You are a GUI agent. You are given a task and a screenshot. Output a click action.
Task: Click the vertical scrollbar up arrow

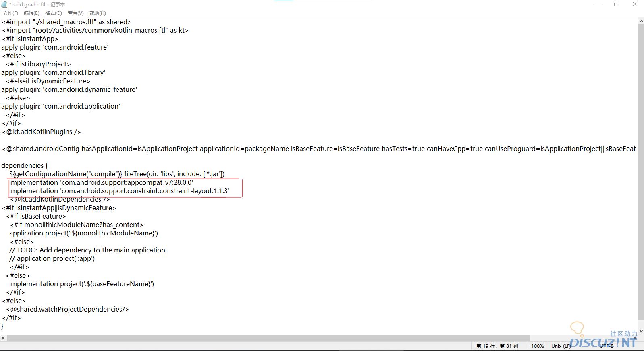pos(641,21)
